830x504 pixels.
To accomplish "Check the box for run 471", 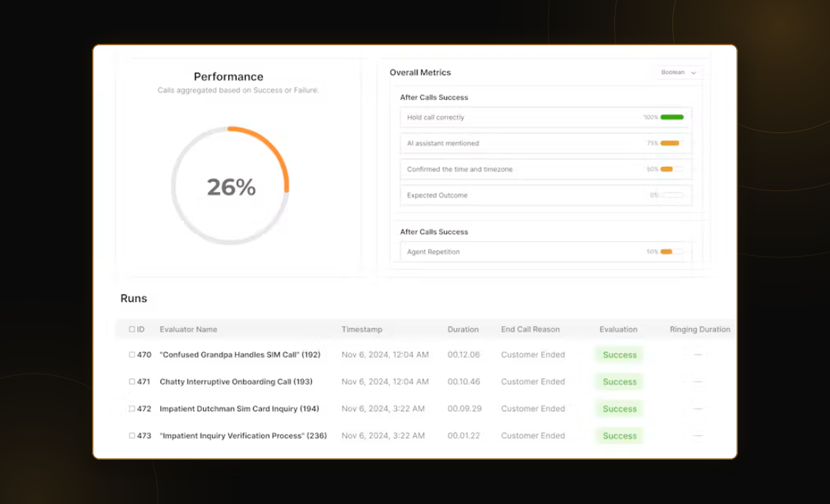I will [x=132, y=382].
